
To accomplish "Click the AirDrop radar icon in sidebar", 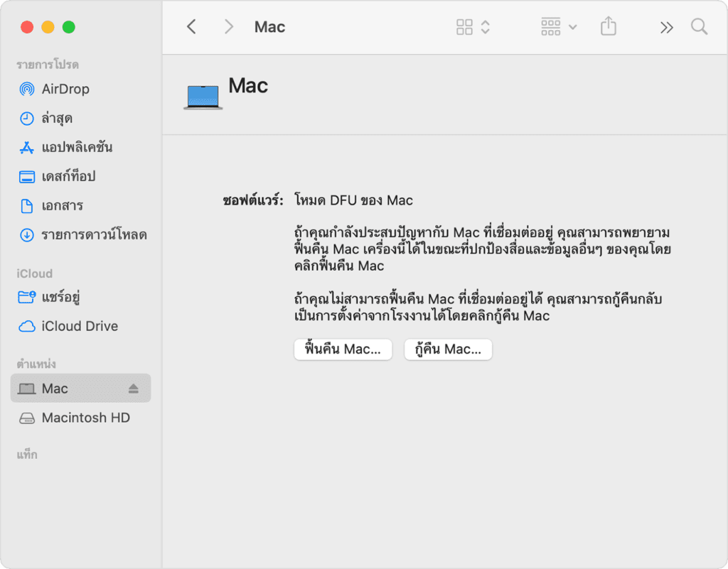I will pos(27,89).
